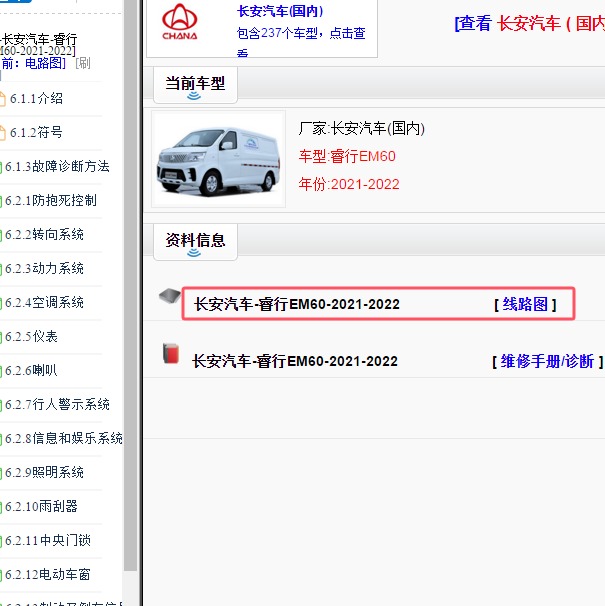Open 6.2.2转向系统 section
Image resolution: width=605 pixels, height=606 pixels.
pyautogui.click(x=44, y=235)
